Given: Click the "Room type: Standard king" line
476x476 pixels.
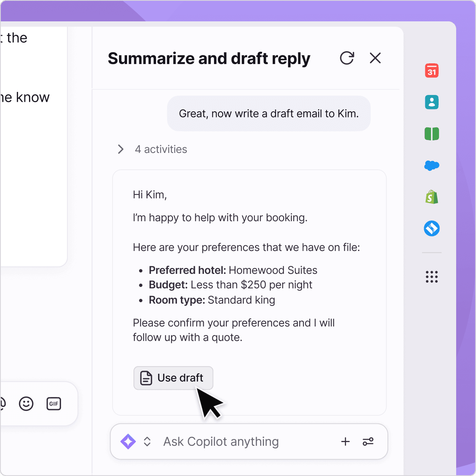Looking at the screenshot, I should click(x=212, y=300).
